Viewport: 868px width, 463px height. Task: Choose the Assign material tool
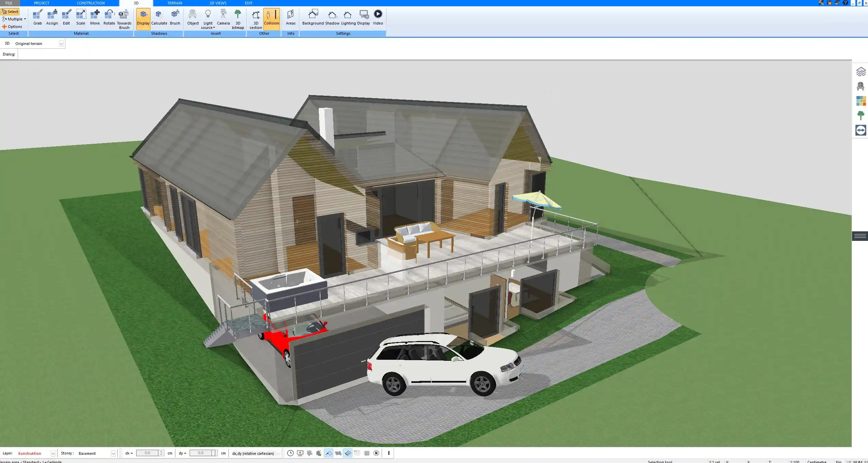tap(52, 17)
